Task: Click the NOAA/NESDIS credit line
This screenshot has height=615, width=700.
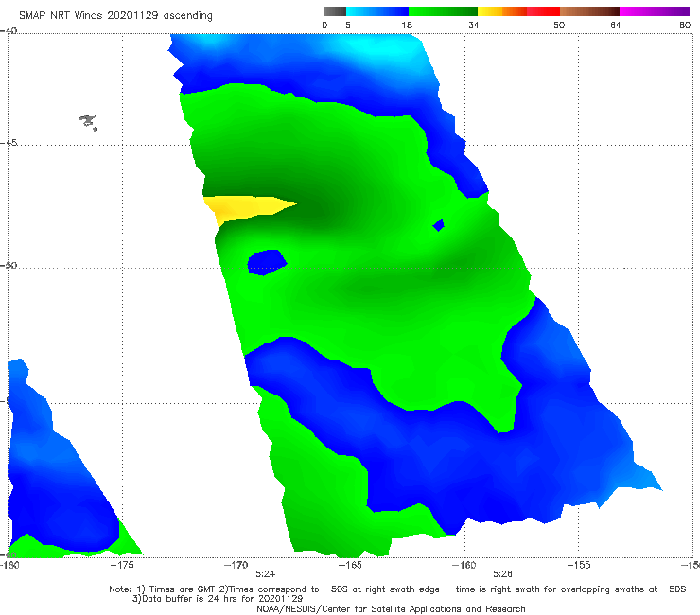Action: coord(391,608)
